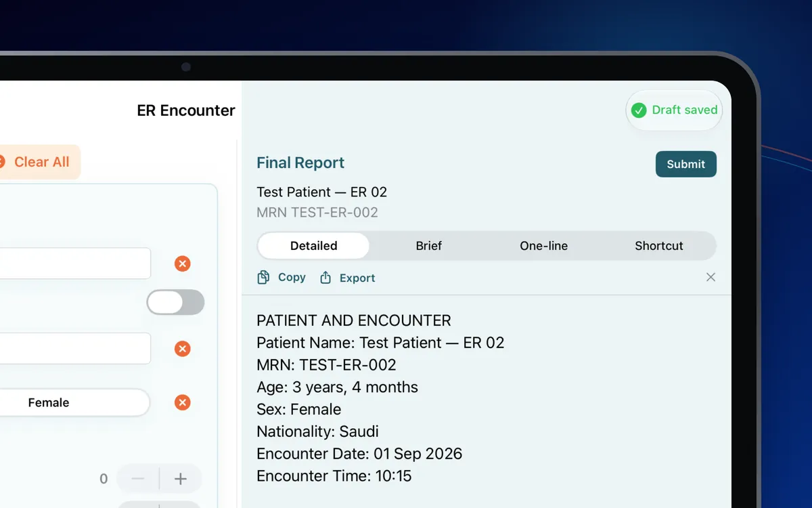Screen dimensions: 812x508
Task: Click the 'Encounter Time: 10:15' line
Action: point(334,476)
